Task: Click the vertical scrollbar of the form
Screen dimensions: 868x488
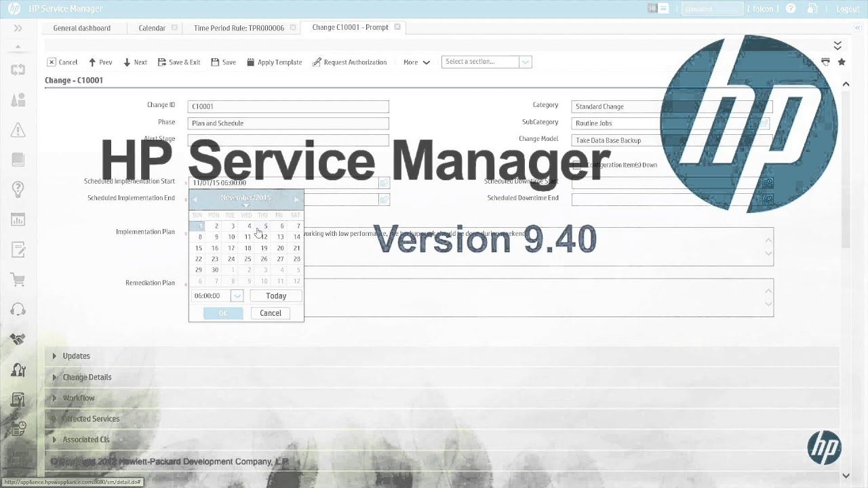Action: (x=846, y=169)
